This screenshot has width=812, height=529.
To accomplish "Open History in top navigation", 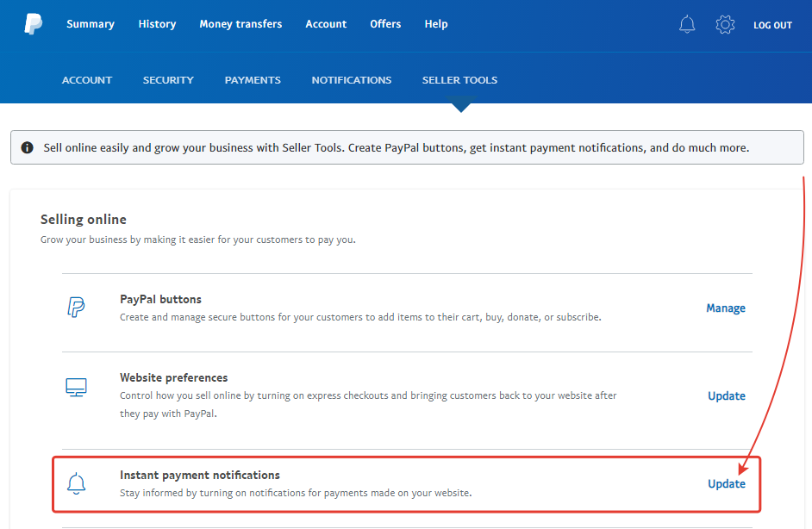I will click(157, 24).
